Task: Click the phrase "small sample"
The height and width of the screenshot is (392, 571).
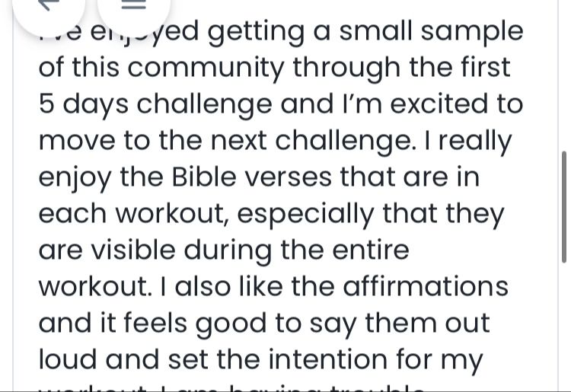Action: tap(432, 32)
